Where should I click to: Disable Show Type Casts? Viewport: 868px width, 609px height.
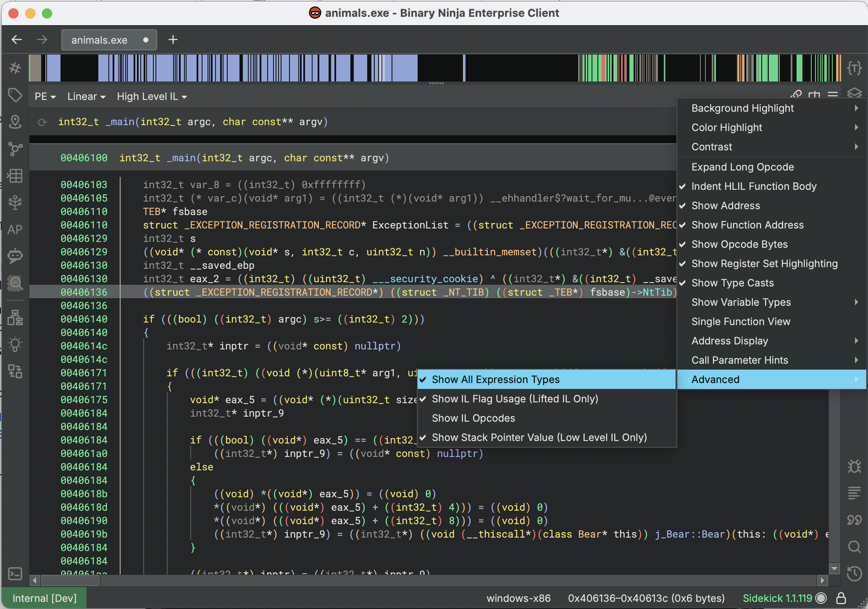click(772, 283)
